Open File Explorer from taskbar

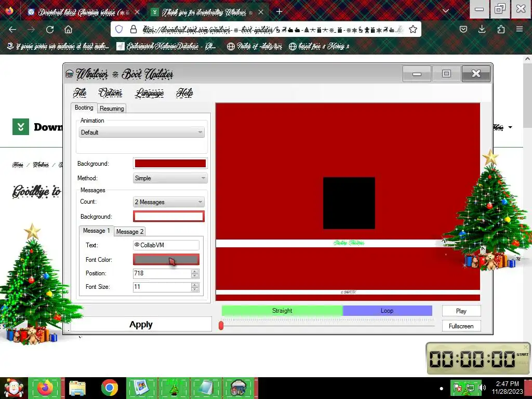pyautogui.click(x=77, y=388)
